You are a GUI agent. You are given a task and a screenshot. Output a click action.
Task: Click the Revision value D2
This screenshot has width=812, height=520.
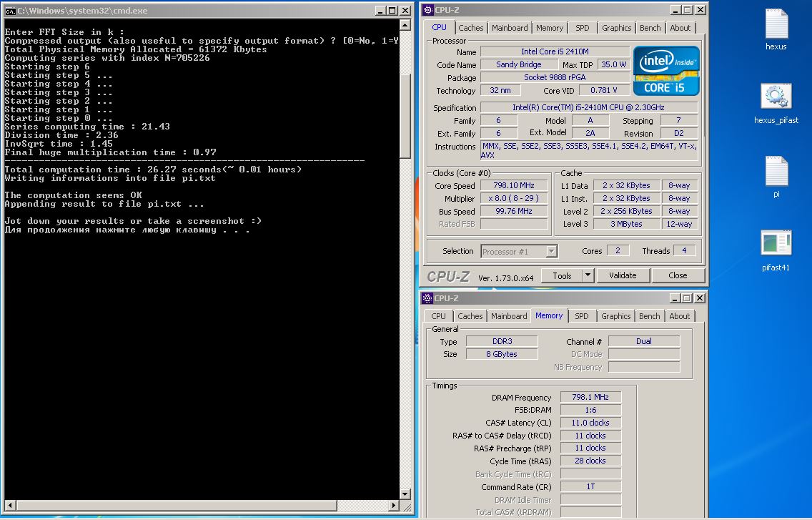click(678, 133)
